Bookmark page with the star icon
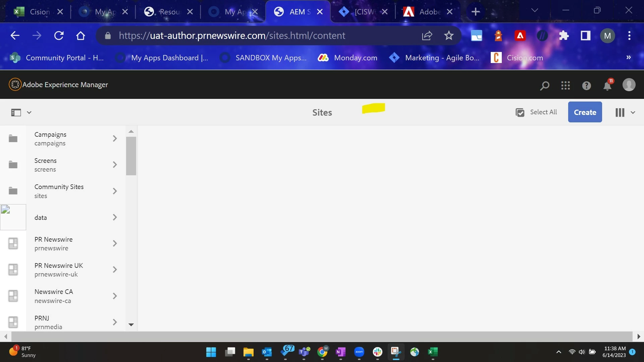 coord(449,36)
